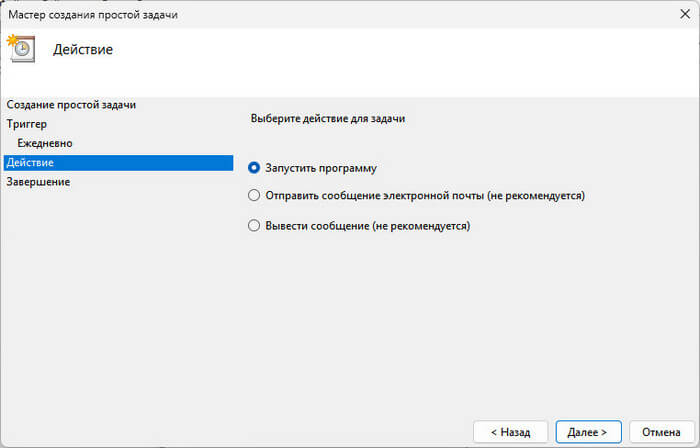700x448 pixels.
Task: Click the 'Действие' heading beside the clock icon
Action: (x=83, y=50)
